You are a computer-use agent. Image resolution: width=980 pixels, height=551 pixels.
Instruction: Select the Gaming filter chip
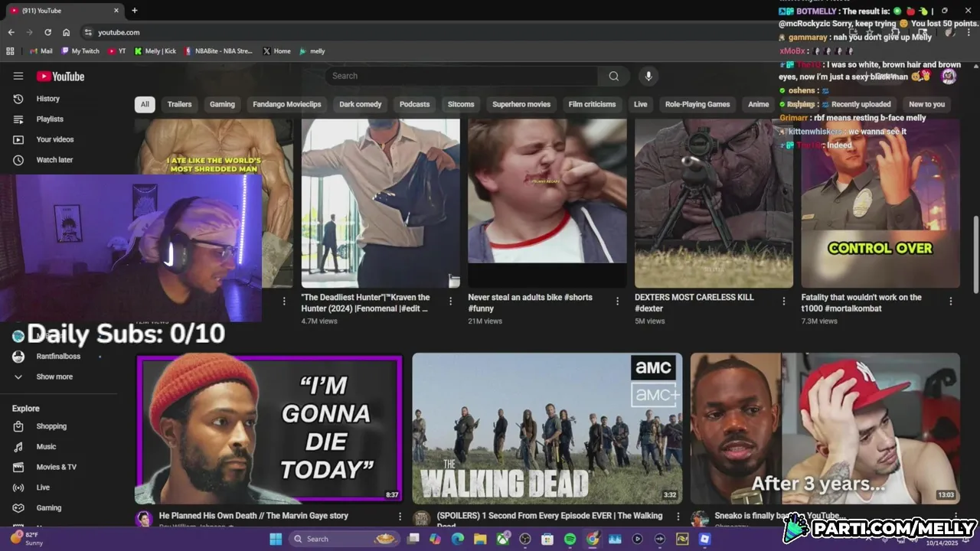point(222,104)
